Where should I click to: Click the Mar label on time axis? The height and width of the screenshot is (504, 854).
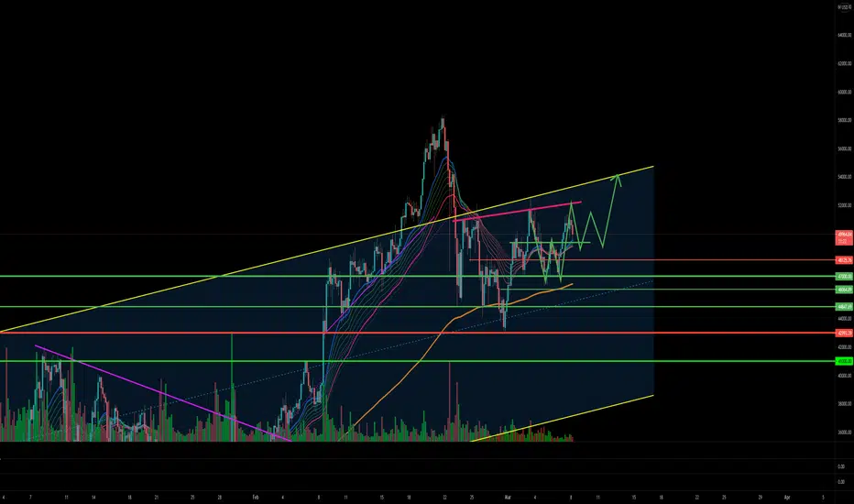508,498
